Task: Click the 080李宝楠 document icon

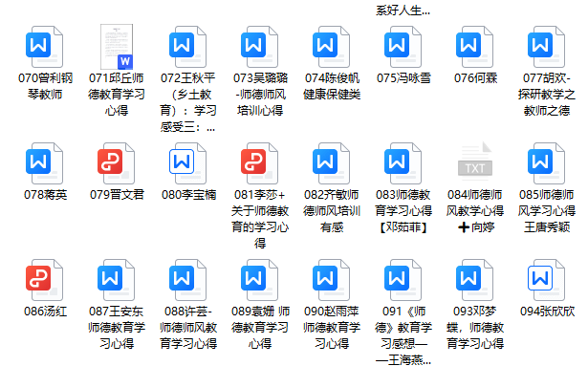Action: tap(188, 163)
